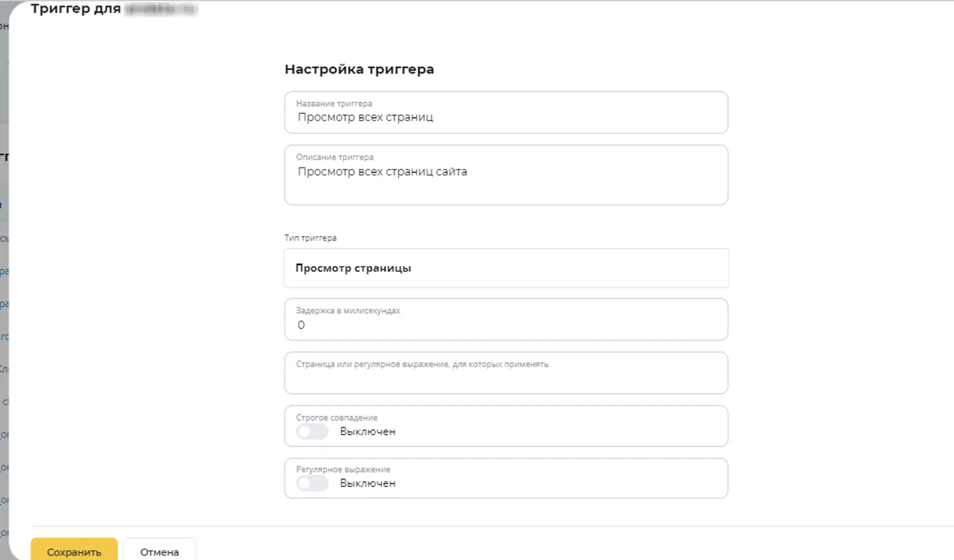Viewport: 954px width, 560px height.
Task: Toggle the Строгое совпадение switch
Action: point(312,432)
